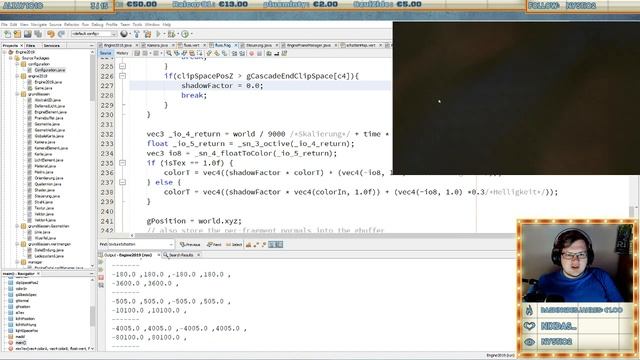Screen dimensions: 640x360
Task: Switch to the Search Results tab
Action: (x=181, y=255)
